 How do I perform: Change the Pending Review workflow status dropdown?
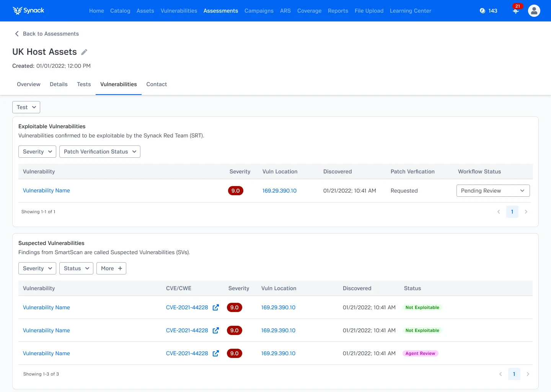click(493, 191)
